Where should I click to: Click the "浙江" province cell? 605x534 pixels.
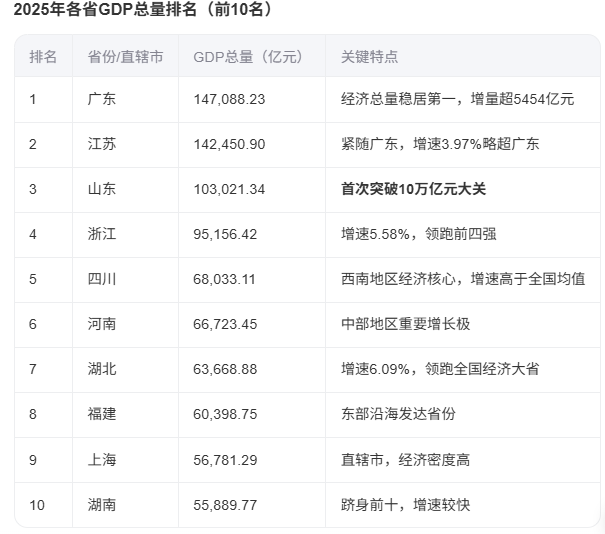click(102, 234)
